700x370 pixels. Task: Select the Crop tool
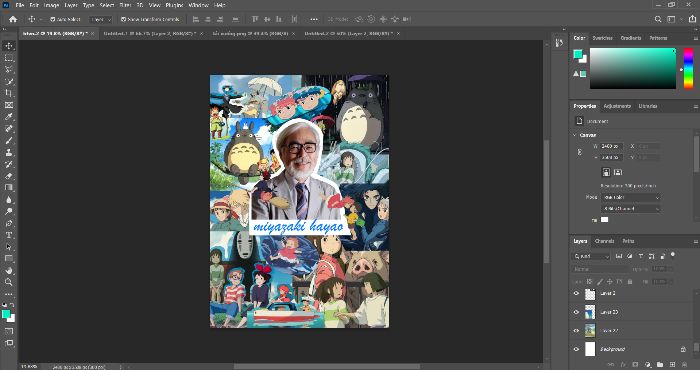pyautogui.click(x=9, y=93)
